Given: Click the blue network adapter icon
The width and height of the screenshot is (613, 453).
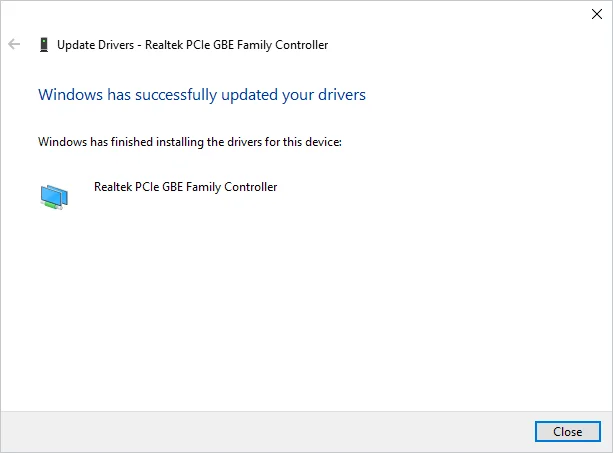Looking at the screenshot, I should [54, 197].
